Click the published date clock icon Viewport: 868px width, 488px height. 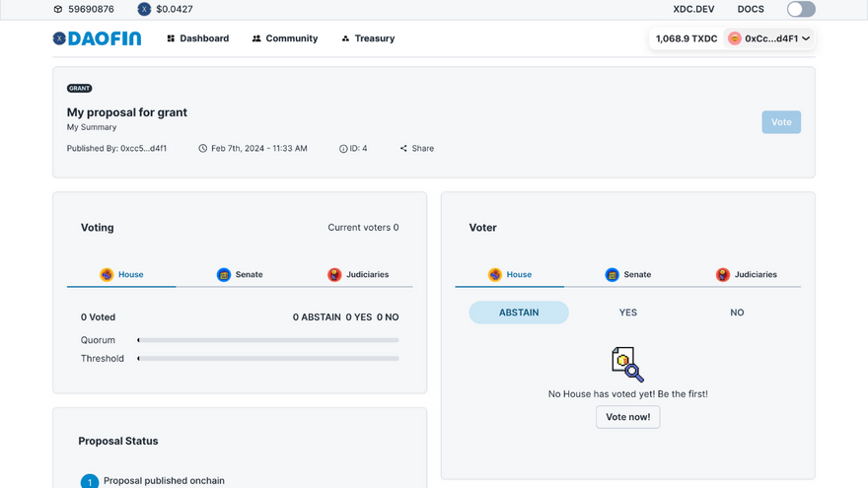[x=202, y=149]
